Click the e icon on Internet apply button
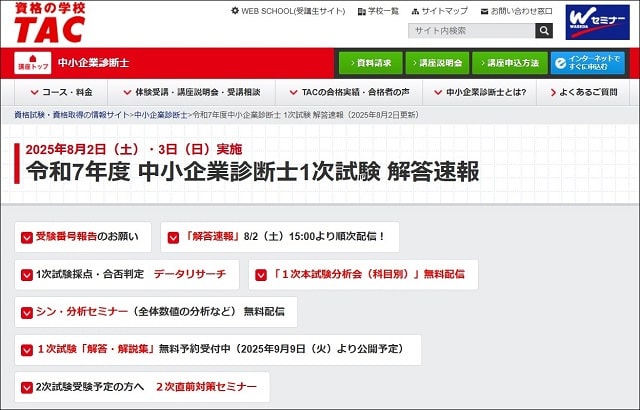Viewport: 640px width, 410px height. pos(561,63)
